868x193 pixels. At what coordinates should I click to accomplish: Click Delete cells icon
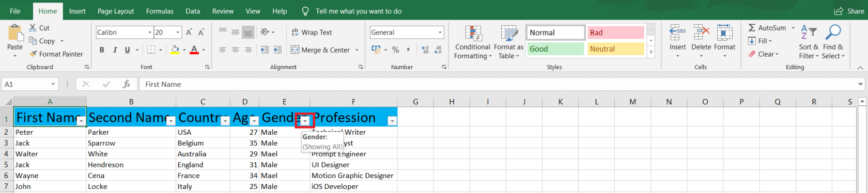[701, 33]
